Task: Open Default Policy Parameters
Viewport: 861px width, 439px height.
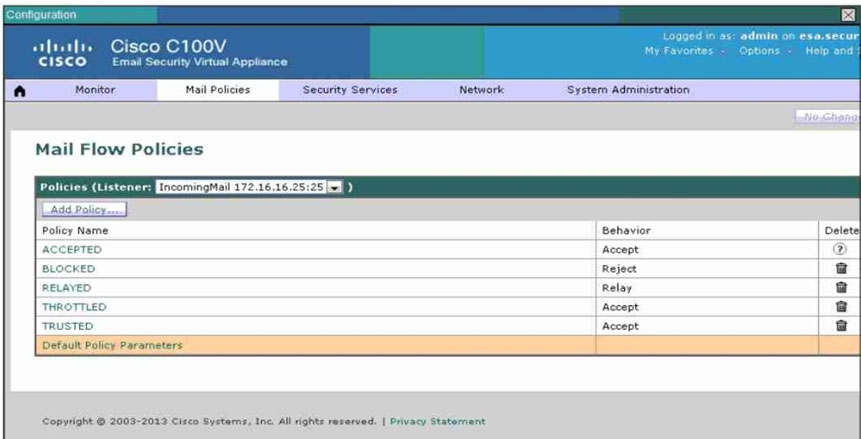Action: [113, 345]
